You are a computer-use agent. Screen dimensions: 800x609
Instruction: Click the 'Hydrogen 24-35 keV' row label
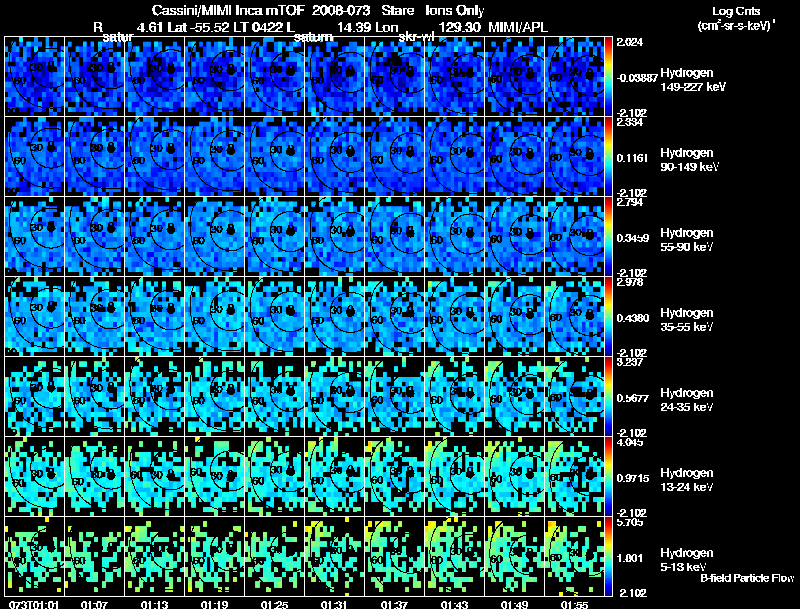[x=686, y=400]
